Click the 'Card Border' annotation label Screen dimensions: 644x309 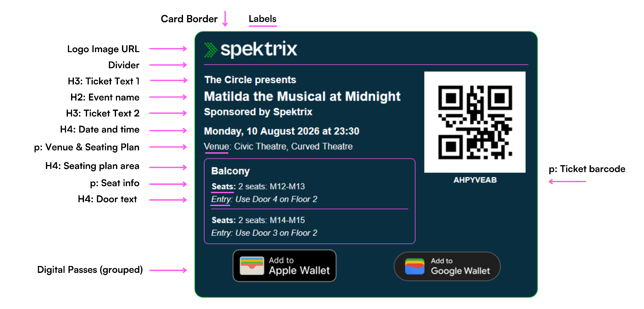189,19
